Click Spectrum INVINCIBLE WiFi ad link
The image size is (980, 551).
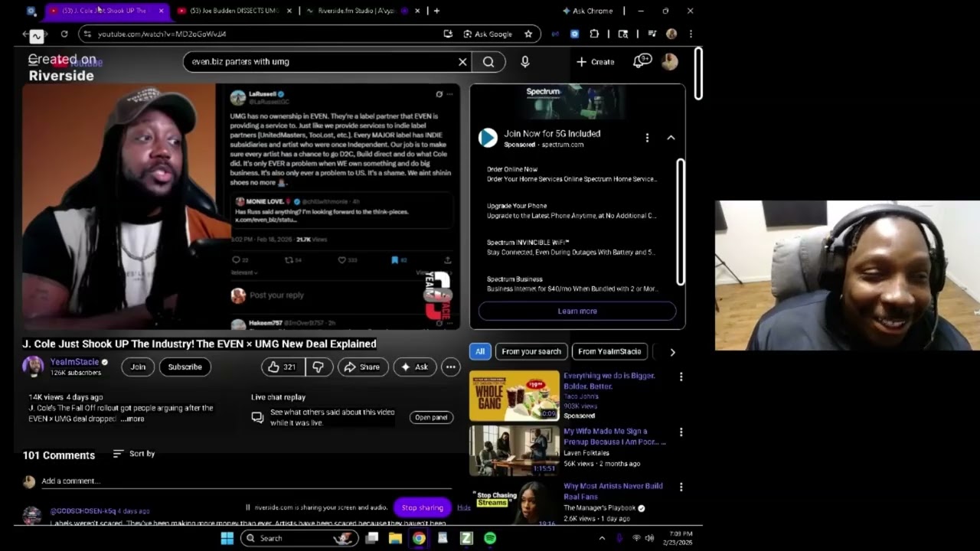coord(528,243)
